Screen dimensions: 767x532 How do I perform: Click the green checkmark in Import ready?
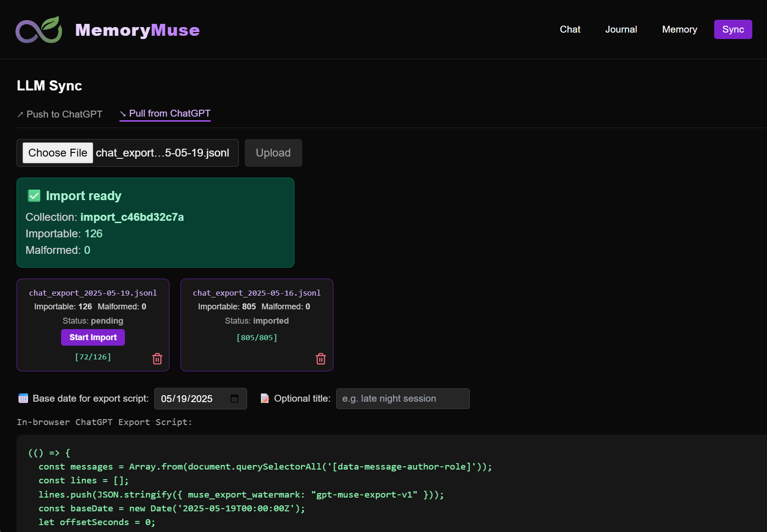point(34,196)
